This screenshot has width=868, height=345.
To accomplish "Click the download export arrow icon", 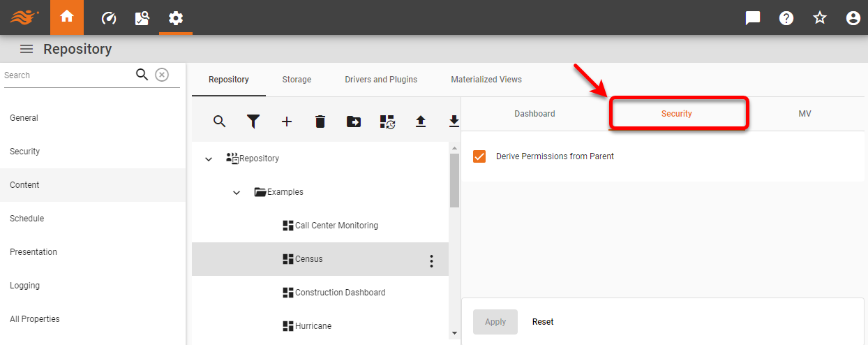I will click(454, 122).
